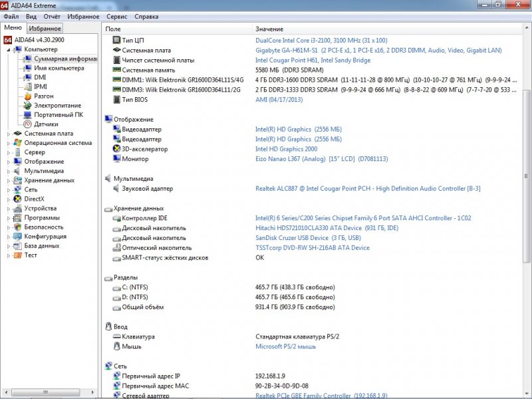Click the Суммарная информация summary icon
Viewport: 532px width, 399px height.
tap(29, 59)
